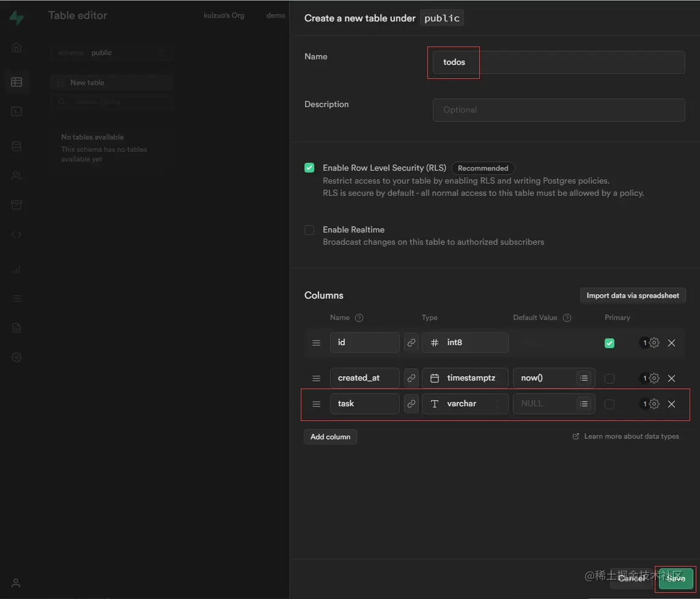Viewport: 700px width, 599px height.
Task: Click drag handle of task column
Action: click(316, 404)
